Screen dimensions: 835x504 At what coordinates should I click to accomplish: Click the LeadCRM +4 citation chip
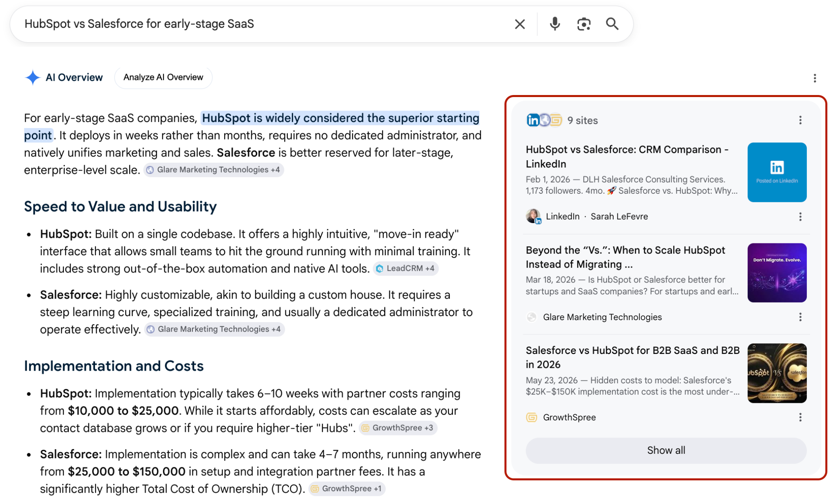406,268
